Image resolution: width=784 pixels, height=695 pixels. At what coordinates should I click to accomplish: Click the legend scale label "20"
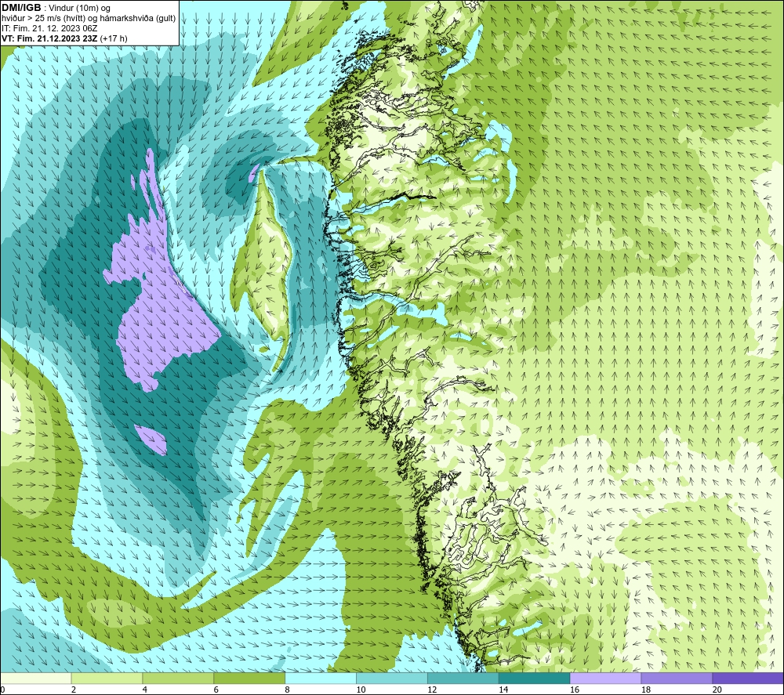(717, 690)
